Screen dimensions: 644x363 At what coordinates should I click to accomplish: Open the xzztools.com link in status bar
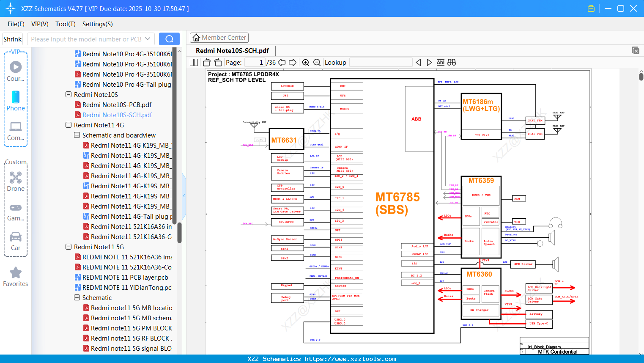click(x=350, y=359)
